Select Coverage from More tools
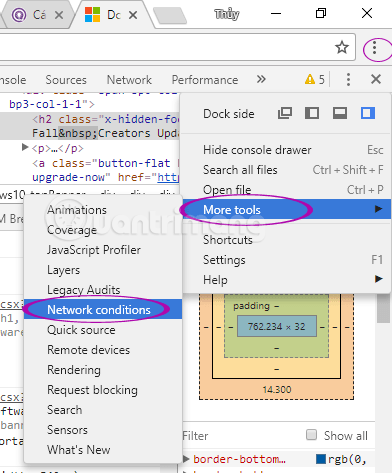The height and width of the screenshot is (473, 392). [x=103, y=230]
